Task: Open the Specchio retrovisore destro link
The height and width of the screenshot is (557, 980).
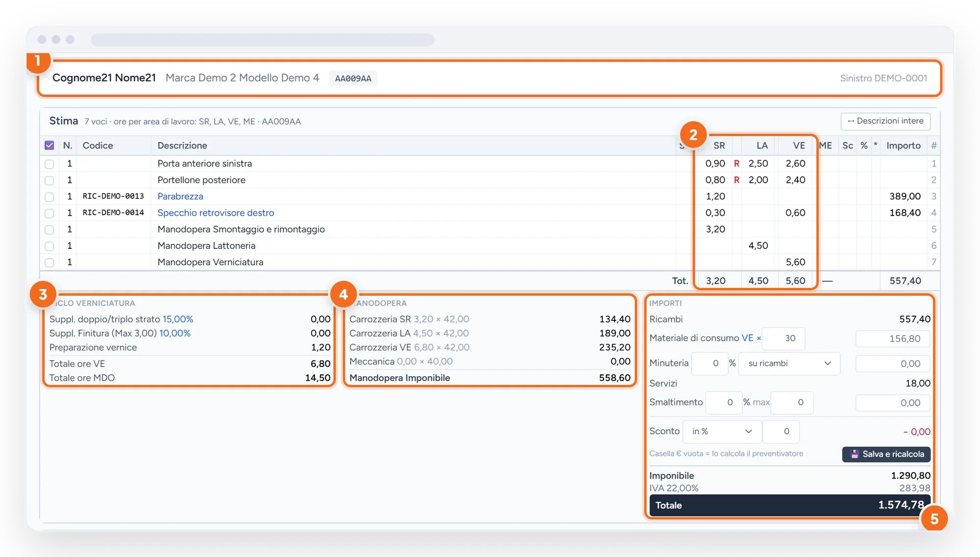Action: [216, 213]
